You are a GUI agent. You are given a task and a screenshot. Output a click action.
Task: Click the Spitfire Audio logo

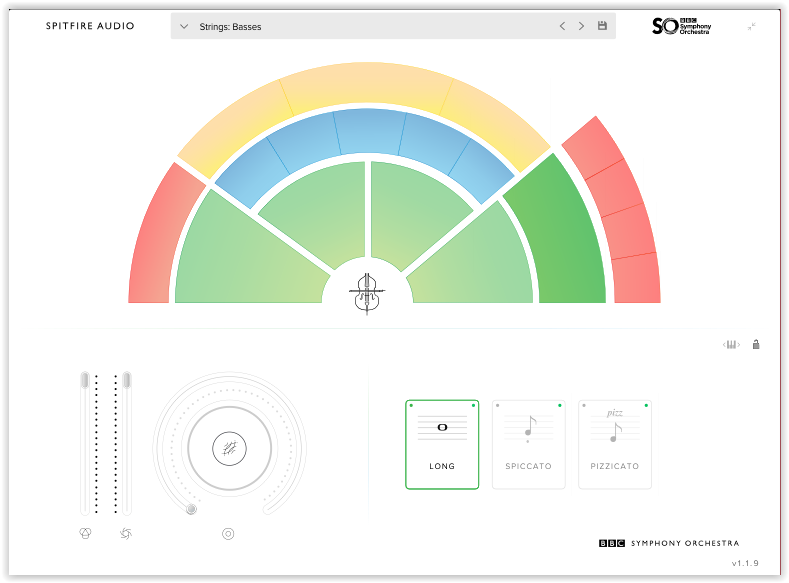click(x=90, y=26)
